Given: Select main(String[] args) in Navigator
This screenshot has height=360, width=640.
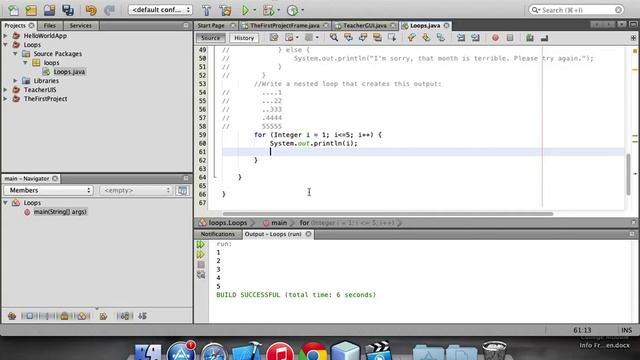Looking at the screenshot, I should click(x=60, y=212).
